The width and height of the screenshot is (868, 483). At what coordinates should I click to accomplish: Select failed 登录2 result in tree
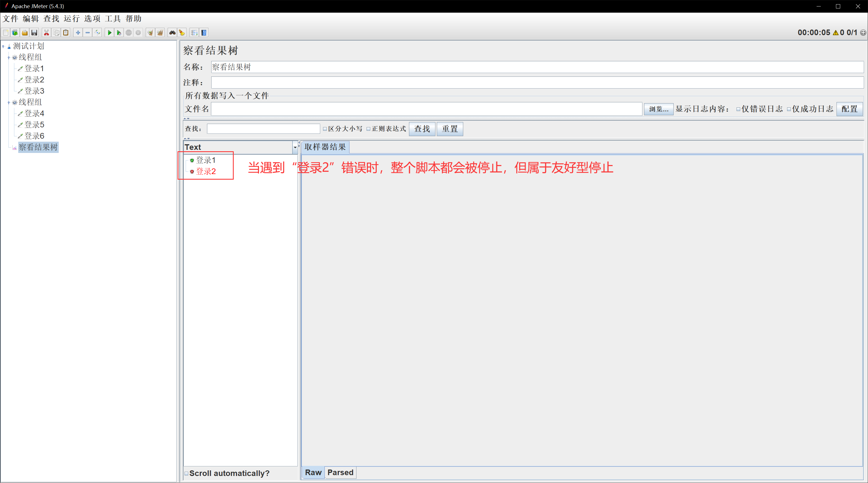click(206, 171)
